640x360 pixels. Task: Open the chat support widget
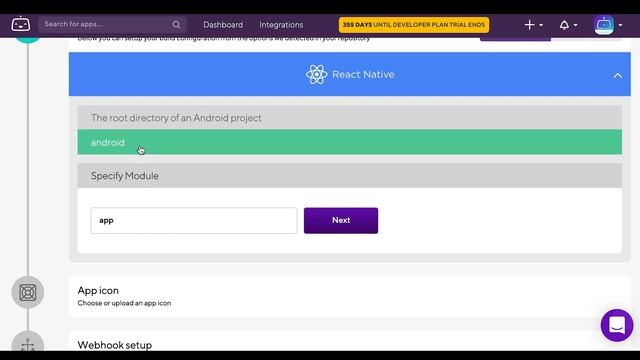click(x=617, y=325)
